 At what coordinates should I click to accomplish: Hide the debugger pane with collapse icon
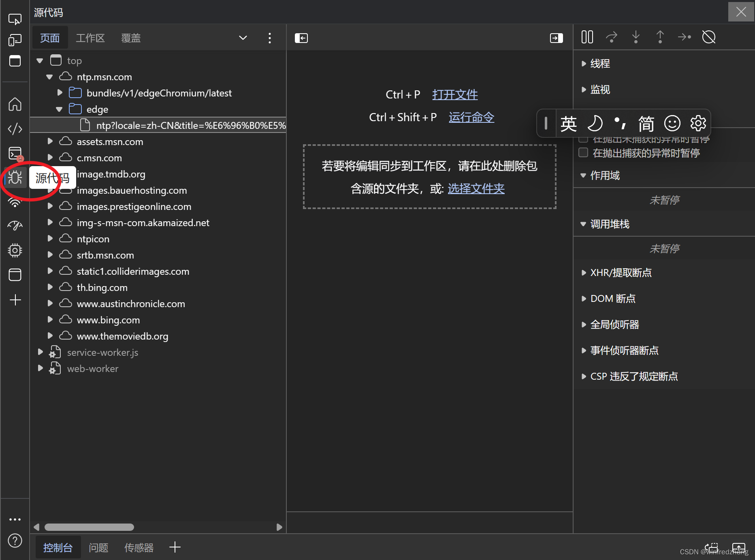pyautogui.click(x=557, y=38)
